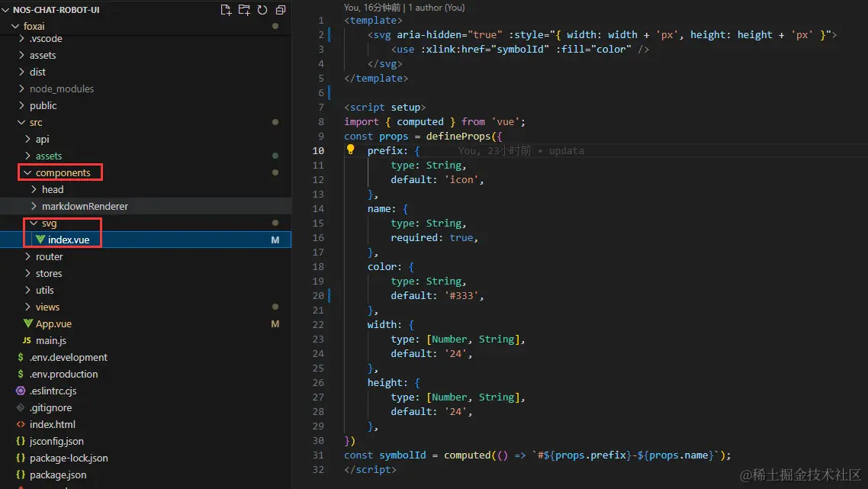Expand the utils folder
868x489 pixels.
27,290
